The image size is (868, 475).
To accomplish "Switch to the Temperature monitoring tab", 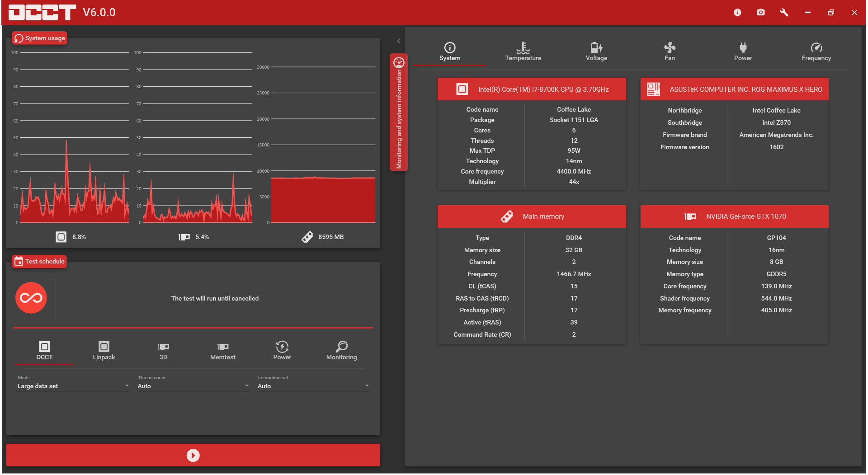I will [523, 52].
